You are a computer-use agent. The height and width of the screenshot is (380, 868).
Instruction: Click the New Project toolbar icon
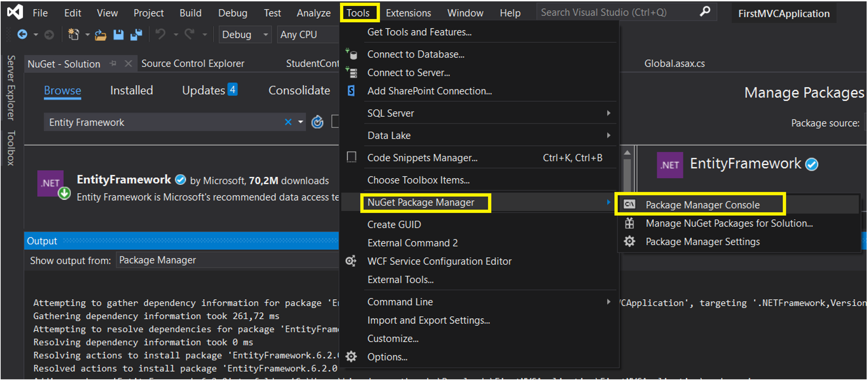pyautogui.click(x=74, y=34)
